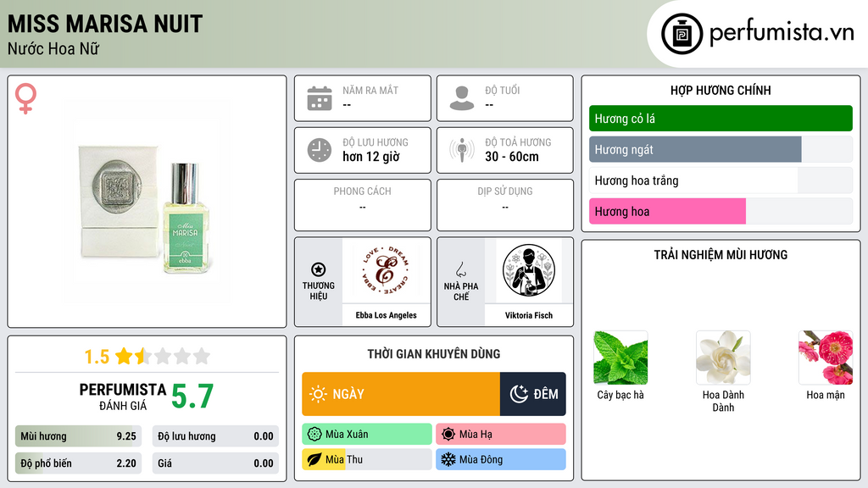Click the Độ phổ biến 2.20 score row

[78, 463]
